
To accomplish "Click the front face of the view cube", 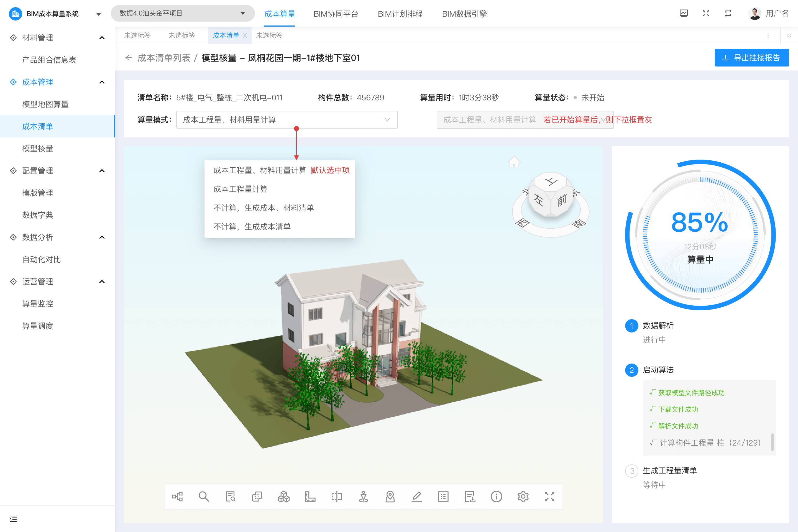I will 562,201.
